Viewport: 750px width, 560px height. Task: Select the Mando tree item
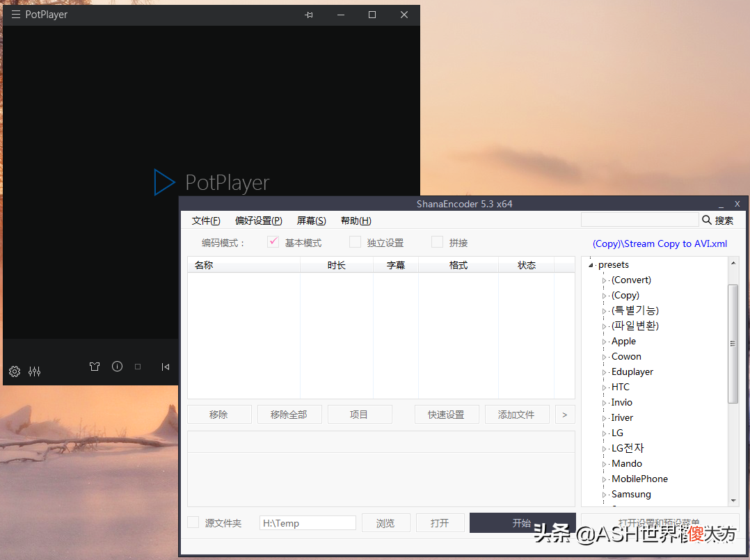627,463
